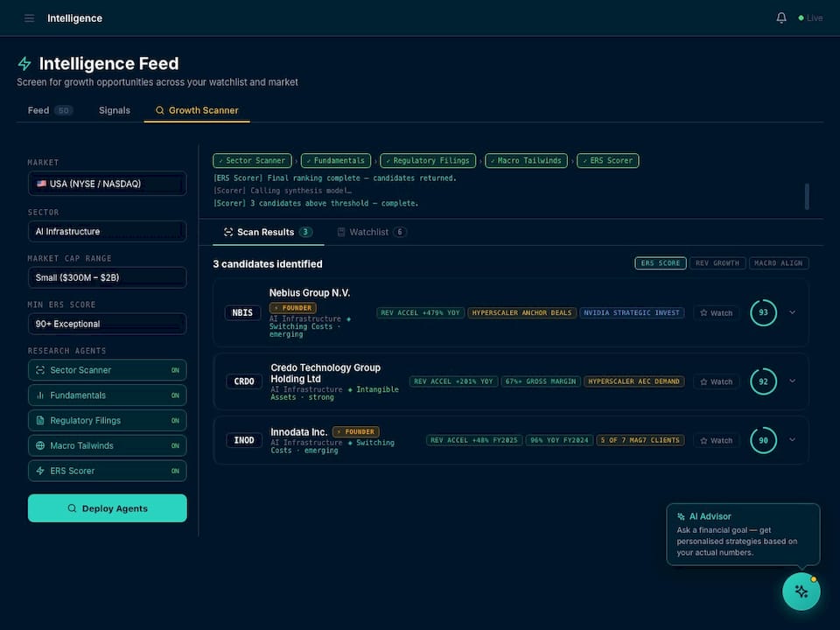
Task: Select the Macro Tailwinds globe icon
Action: [x=38, y=445]
